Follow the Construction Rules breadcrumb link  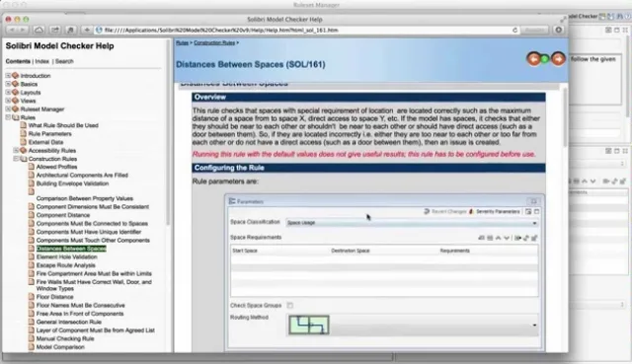click(214, 42)
